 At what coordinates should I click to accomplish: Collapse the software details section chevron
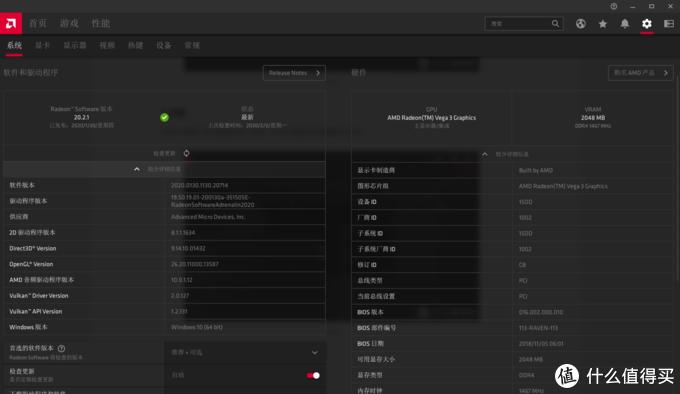(137, 169)
